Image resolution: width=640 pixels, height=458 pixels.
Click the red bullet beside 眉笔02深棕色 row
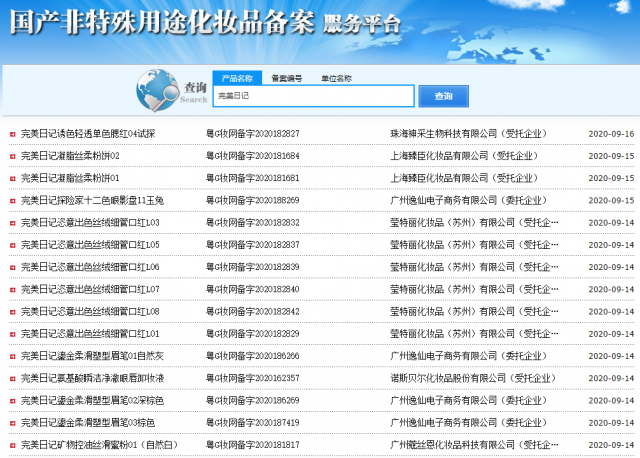tap(12, 401)
